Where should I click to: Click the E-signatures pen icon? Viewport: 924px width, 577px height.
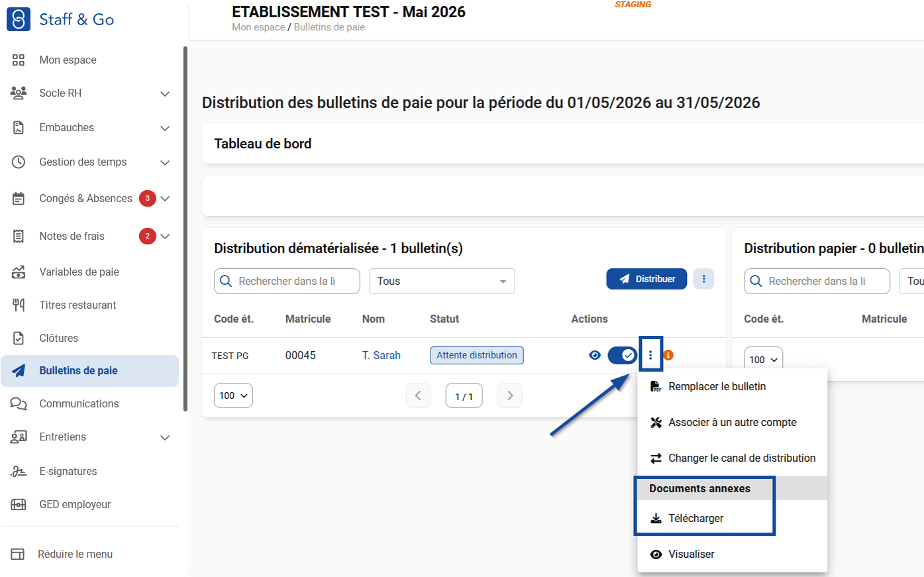click(x=19, y=471)
